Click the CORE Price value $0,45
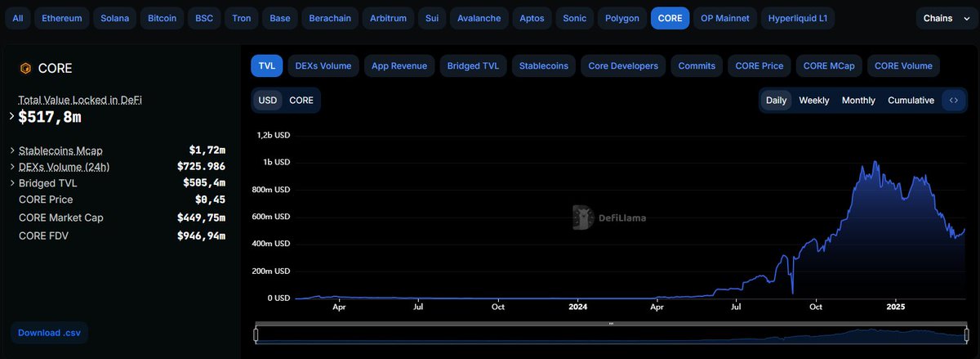Viewport: 980px width, 359px height. coord(210,200)
